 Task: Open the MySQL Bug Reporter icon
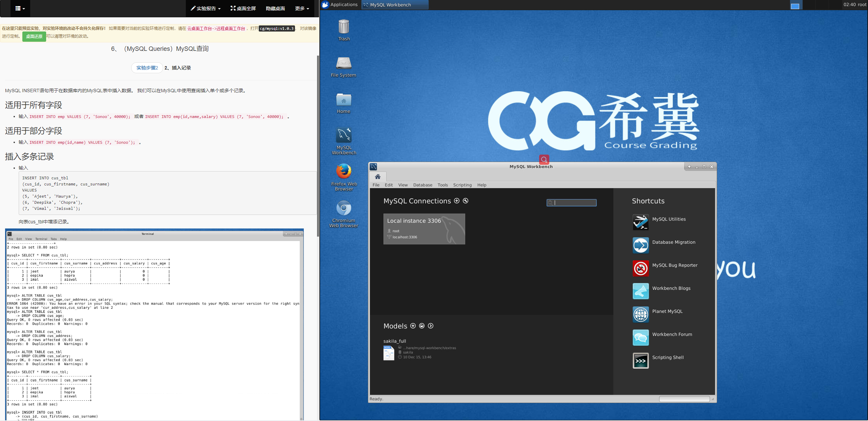click(x=640, y=268)
